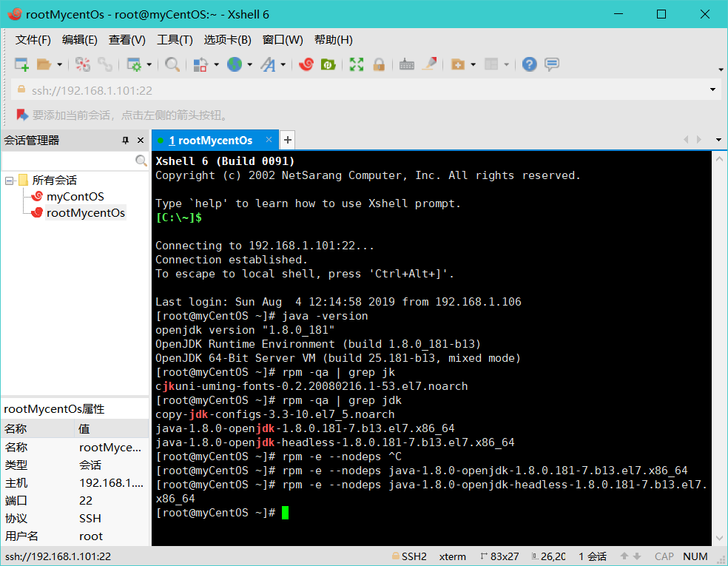Click the session Properties gear icon
The width and height of the screenshot is (728, 566).
(134, 64)
